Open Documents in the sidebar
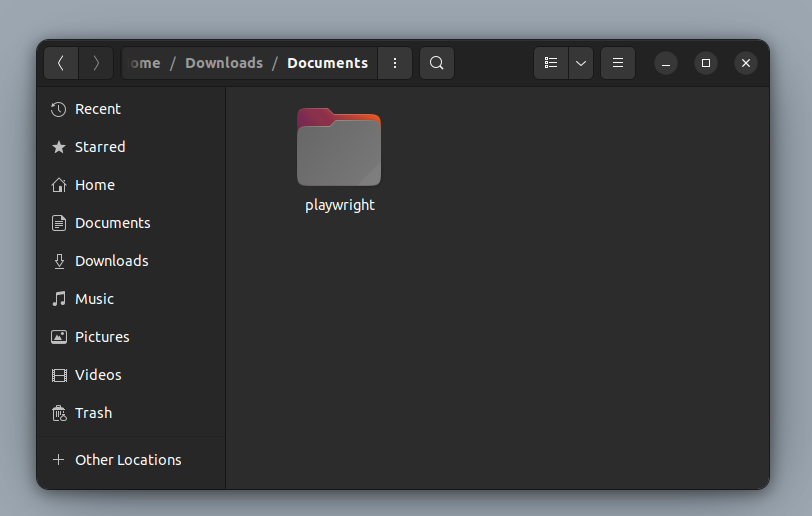This screenshot has height=516, width=812. [x=132, y=223]
